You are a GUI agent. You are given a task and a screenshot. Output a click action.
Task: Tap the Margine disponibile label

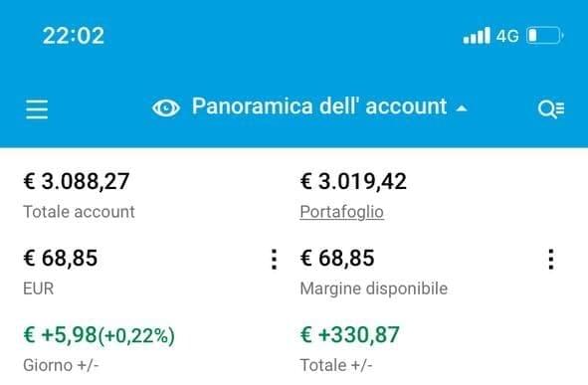[x=374, y=289]
